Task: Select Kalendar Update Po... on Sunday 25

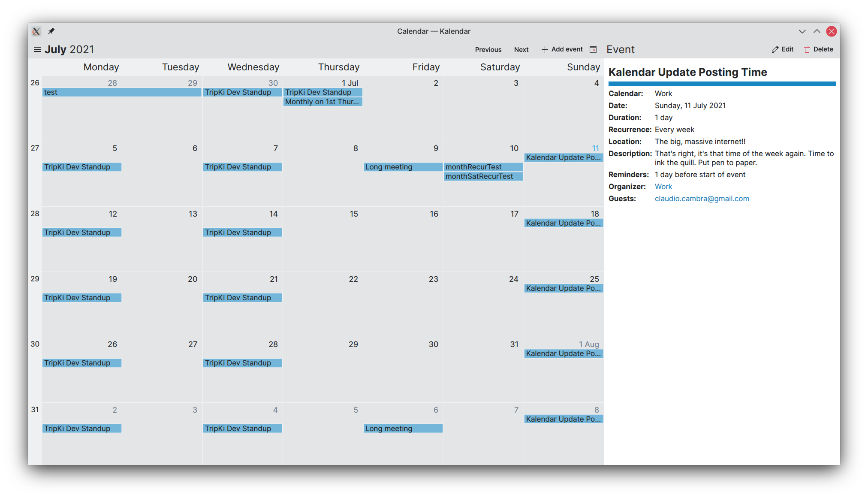Action: pos(564,288)
